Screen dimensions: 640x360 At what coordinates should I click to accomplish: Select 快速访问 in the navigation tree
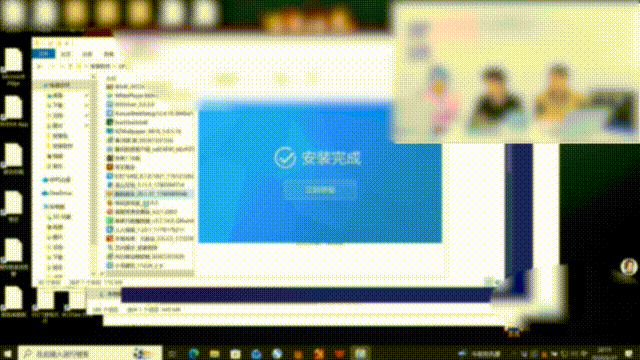[60, 85]
